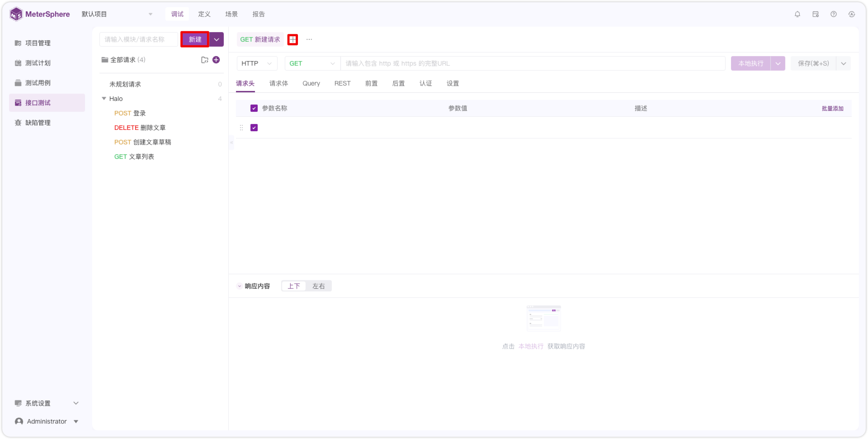The height and width of the screenshot is (439, 868).
Task: Open 测试用例 in the sidebar
Action: pyautogui.click(x=47, y=83)
